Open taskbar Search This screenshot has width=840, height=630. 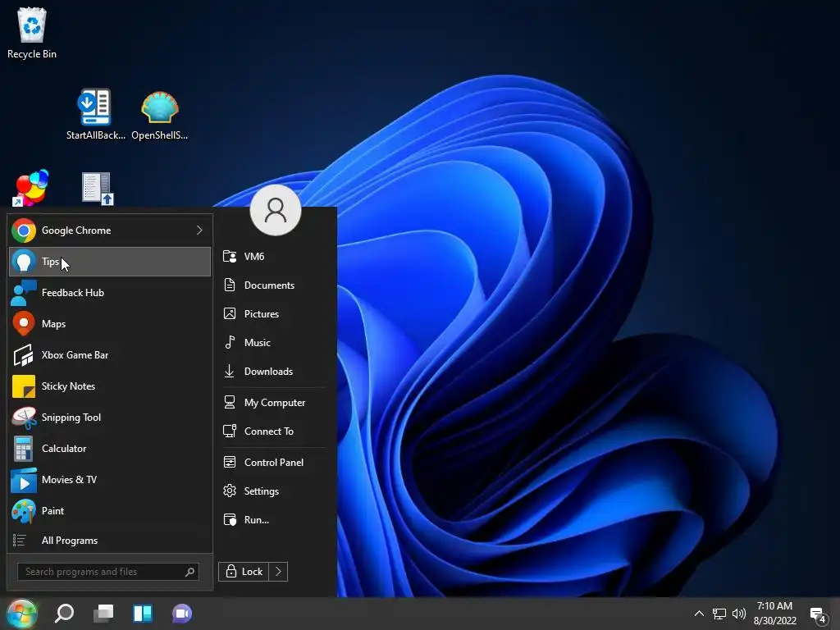click(64, 614)
